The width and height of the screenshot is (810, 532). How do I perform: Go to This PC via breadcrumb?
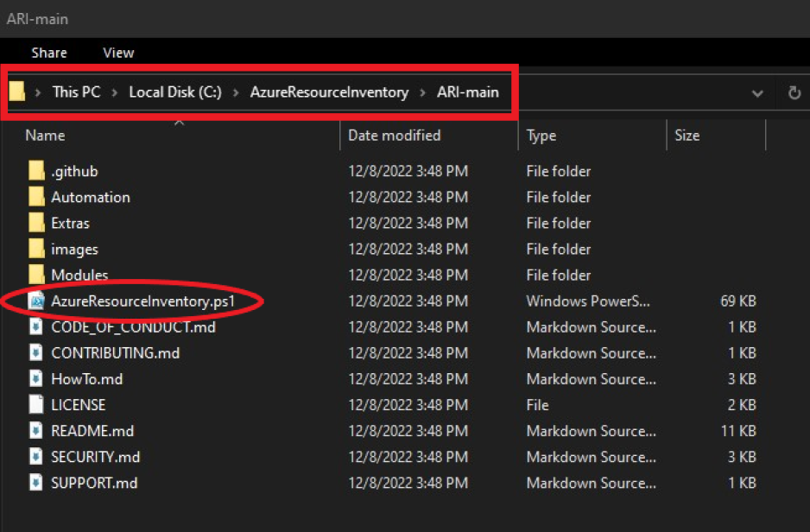tap(76, 92)
